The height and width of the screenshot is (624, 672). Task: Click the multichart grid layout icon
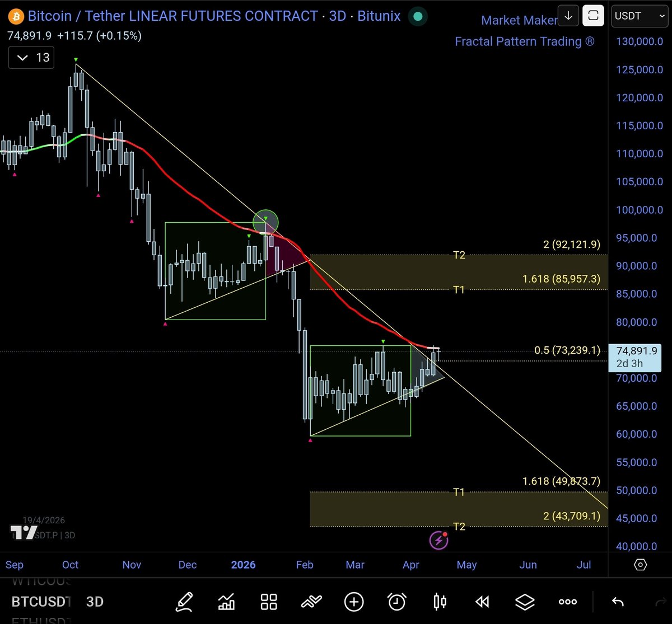coord(268,602)
